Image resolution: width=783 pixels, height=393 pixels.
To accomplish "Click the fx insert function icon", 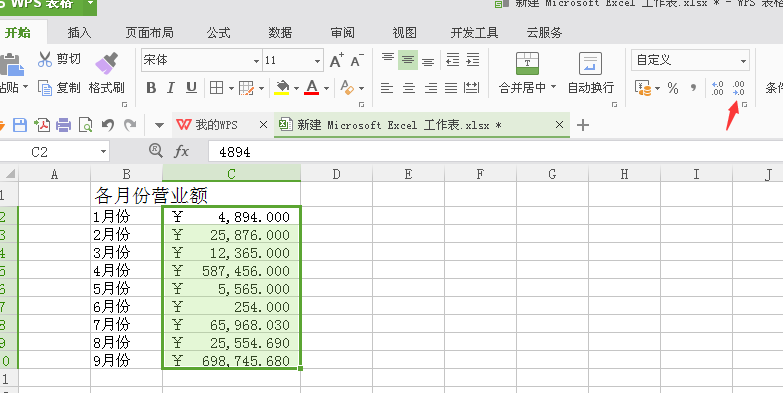I will tap(181, 151).
